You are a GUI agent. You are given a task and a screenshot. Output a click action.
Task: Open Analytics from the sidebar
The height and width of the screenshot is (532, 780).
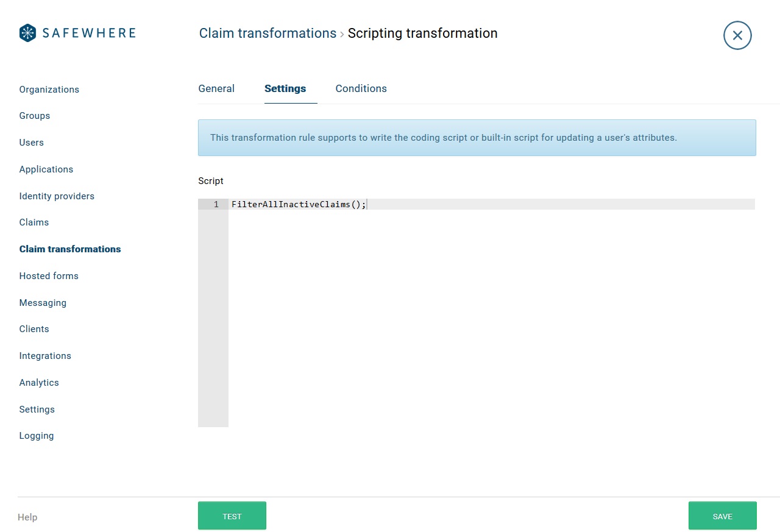tap(39, 383)
